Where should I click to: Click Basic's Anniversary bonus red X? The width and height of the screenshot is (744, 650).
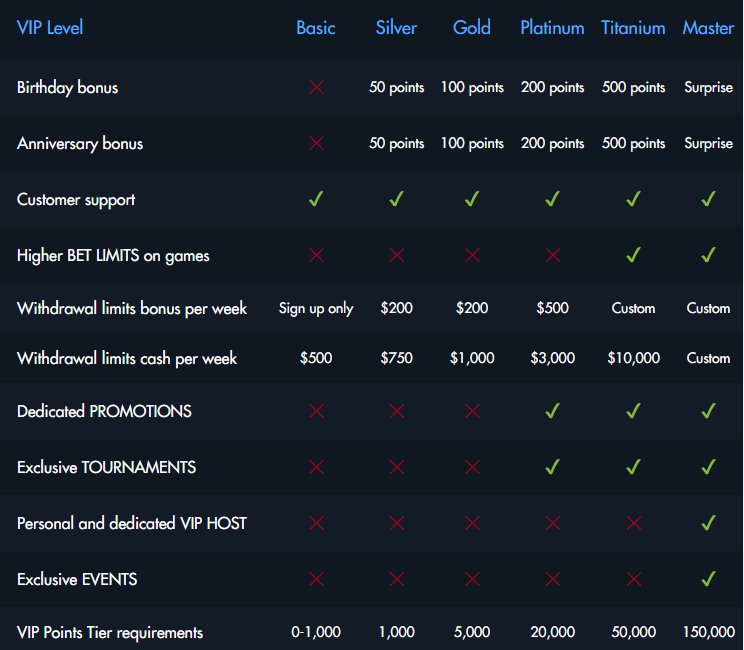click(316, 144)
